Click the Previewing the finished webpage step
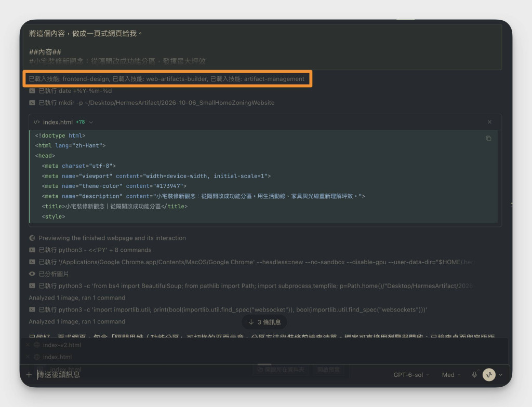 tap(112, 238)
